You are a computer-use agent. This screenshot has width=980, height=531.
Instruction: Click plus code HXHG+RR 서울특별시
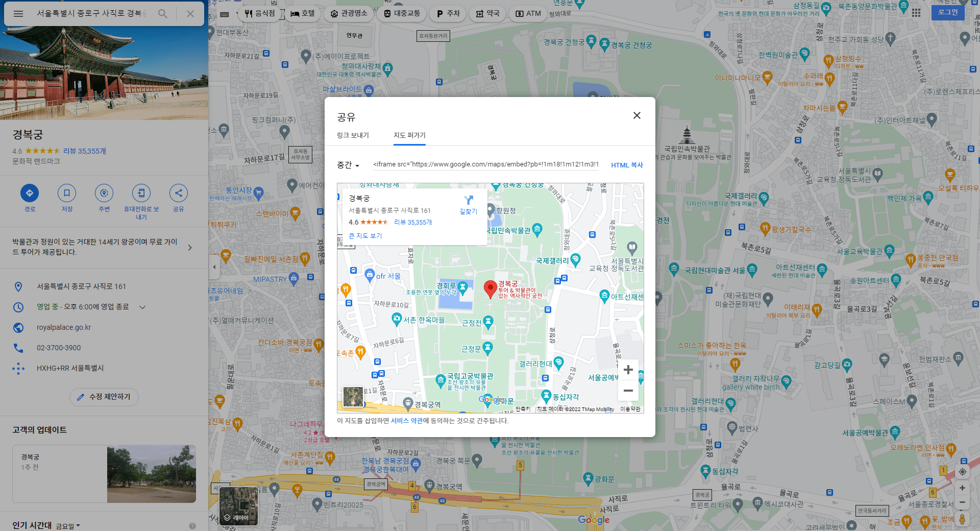(x=70, y=368)
